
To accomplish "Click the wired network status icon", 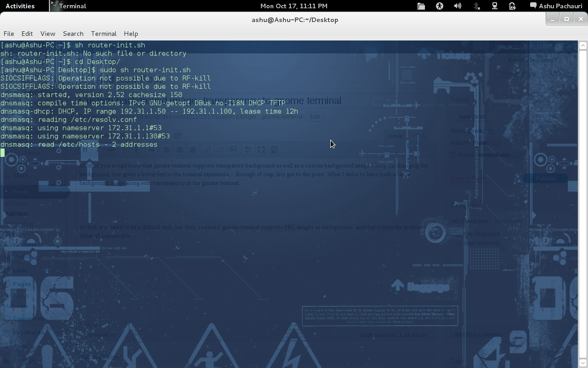I will click(x=495, y=6).
